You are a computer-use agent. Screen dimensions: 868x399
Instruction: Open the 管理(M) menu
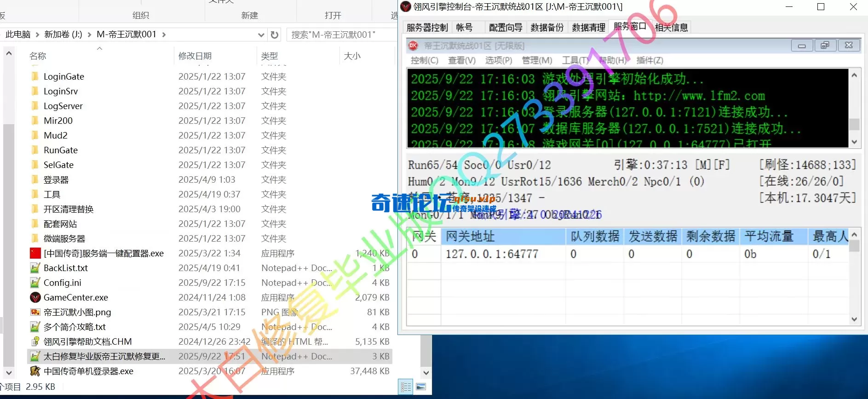click(537, 60)
